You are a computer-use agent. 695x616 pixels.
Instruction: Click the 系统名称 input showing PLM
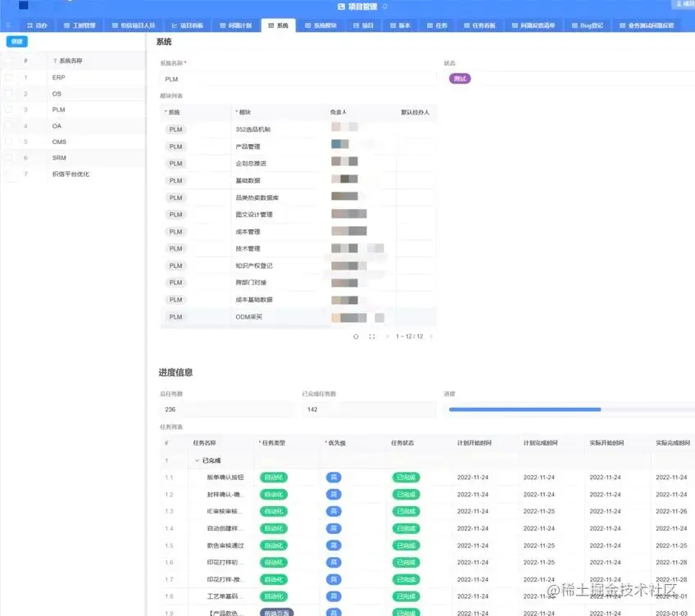point(298,79)
